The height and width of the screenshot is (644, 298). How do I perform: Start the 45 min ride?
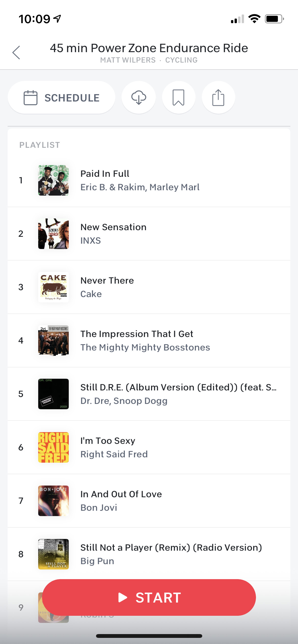click(149, 597)
